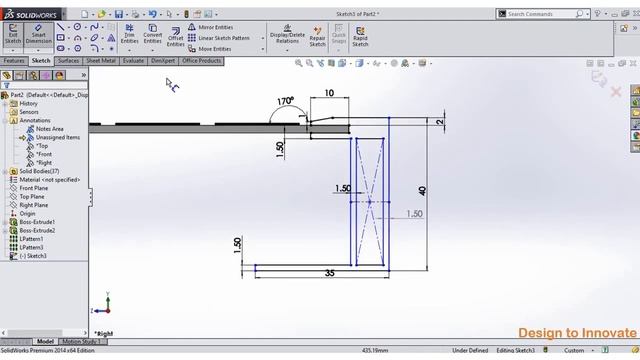Open the DisplayManager panel tab
This screenshot has height=360, width=640.
[59, 75]
